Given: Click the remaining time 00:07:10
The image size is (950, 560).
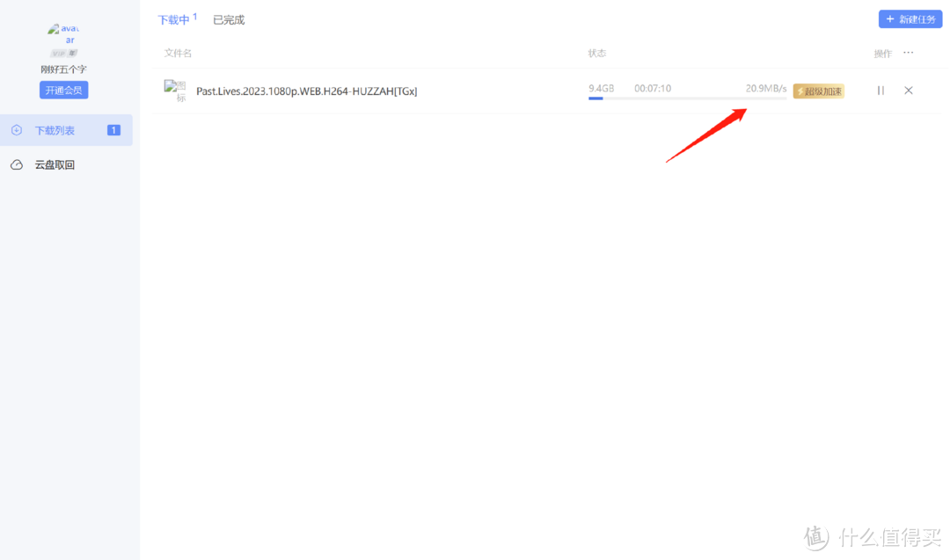Looking at the screenshot, I should pyautogui.click(x=653, y=89).
